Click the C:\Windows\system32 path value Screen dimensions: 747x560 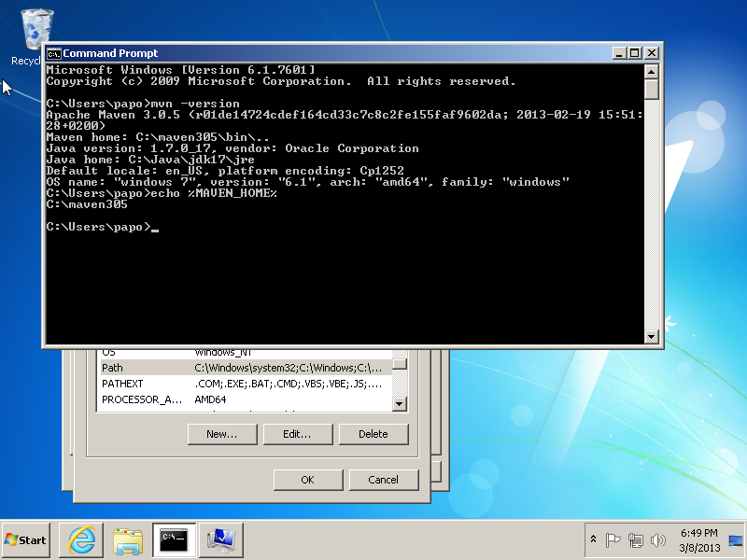coord(289,368)
